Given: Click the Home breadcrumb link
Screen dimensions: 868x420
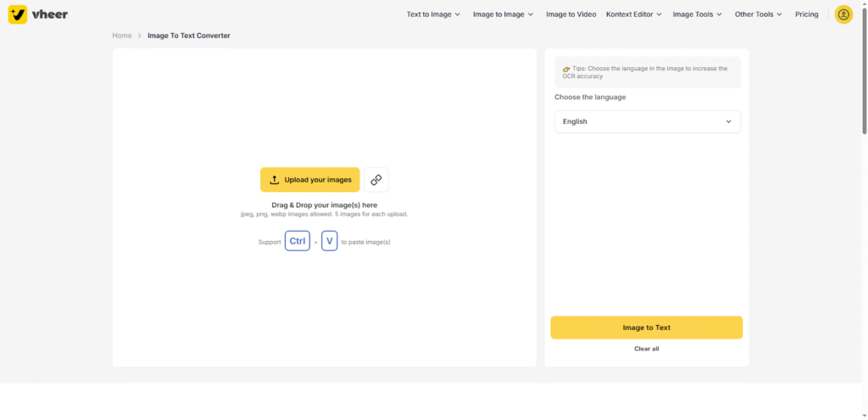Looking at the screenshot, I should (x=122, y=36).
